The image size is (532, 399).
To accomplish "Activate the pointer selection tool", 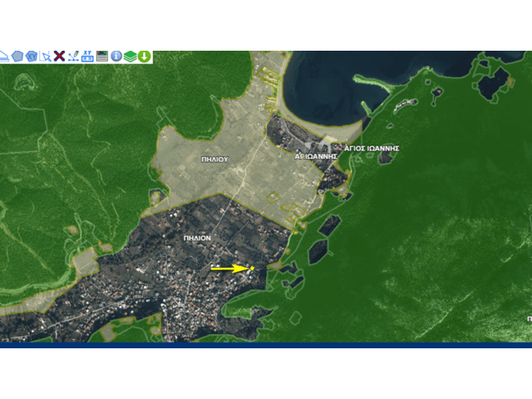I will [x=46, y=57].
